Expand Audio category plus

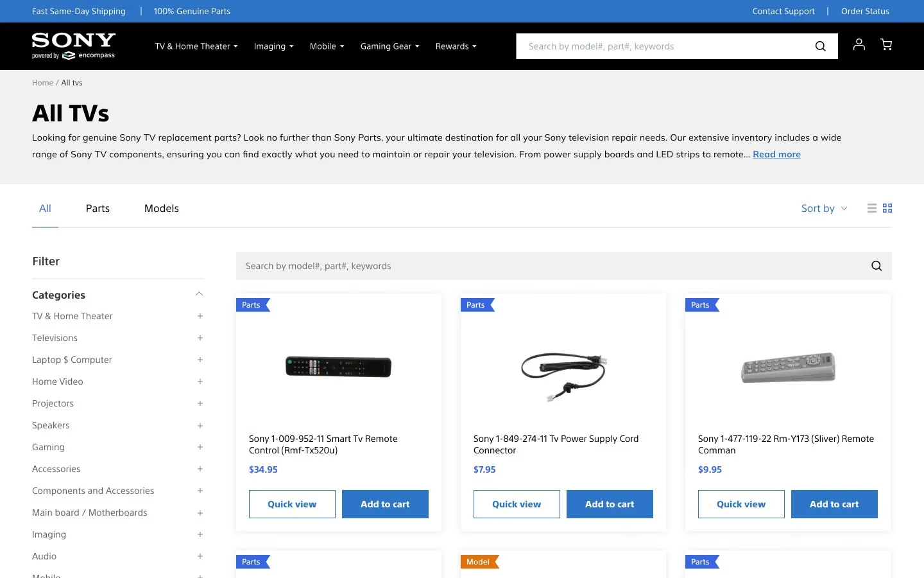[200, 556]
